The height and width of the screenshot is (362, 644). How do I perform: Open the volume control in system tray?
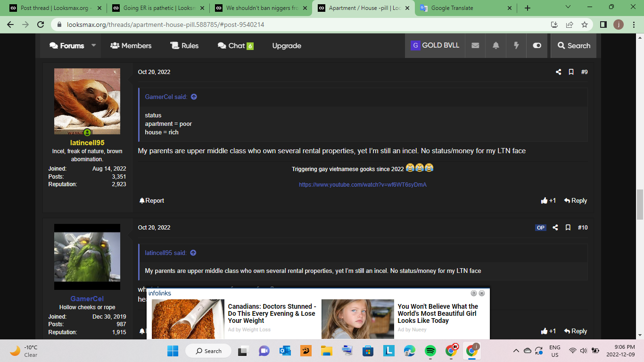(x=583, y=351)
